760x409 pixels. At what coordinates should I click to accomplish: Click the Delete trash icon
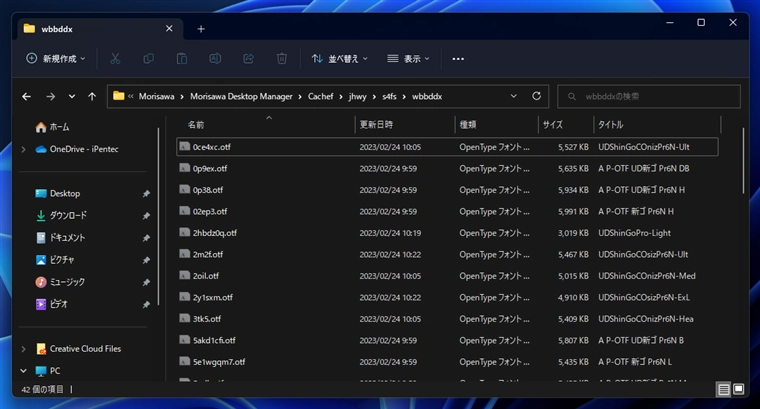[x=282, y=59]
